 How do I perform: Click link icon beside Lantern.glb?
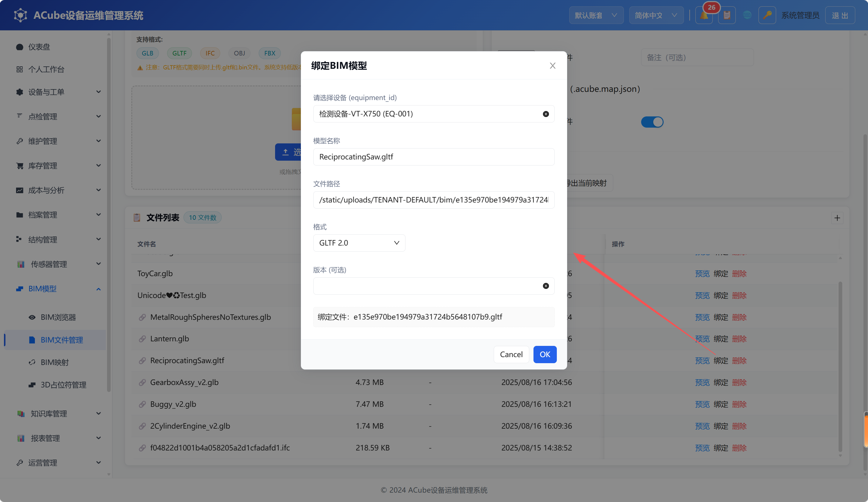[x=142, y=339]
